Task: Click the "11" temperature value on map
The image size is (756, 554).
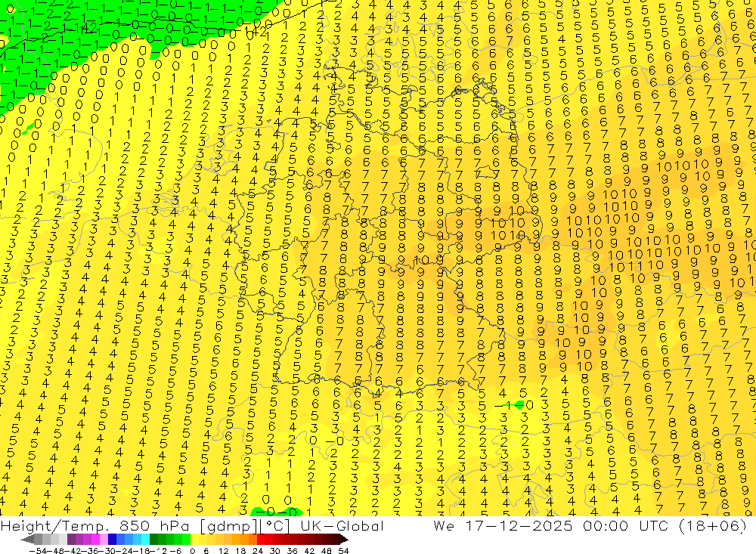Action: [637, 267]
